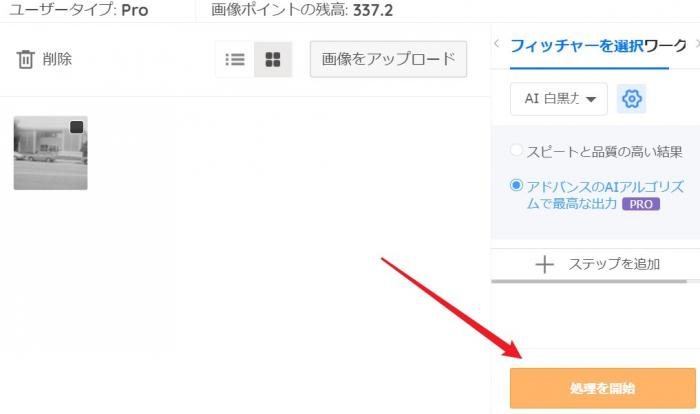Click the plus icon to add step
This screenshot has height=414, width=700.
coord(544,264)
